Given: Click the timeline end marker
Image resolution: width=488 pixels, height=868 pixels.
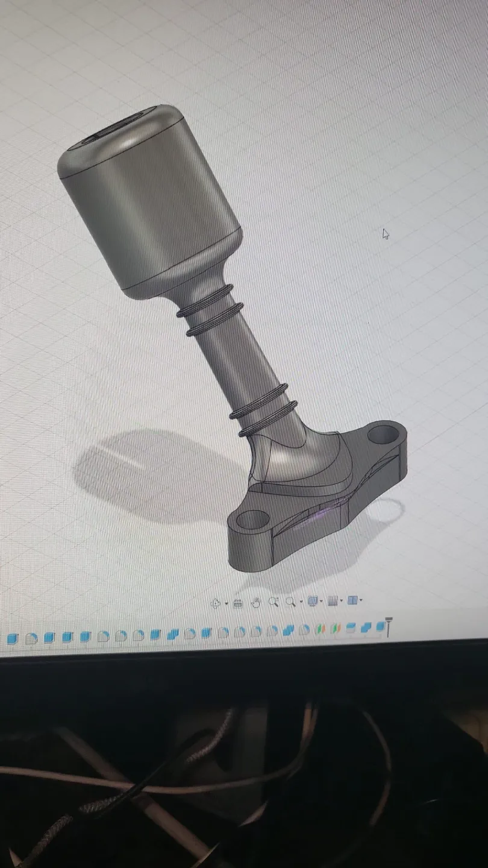Looking at the screenshot, I should point(389,626).
